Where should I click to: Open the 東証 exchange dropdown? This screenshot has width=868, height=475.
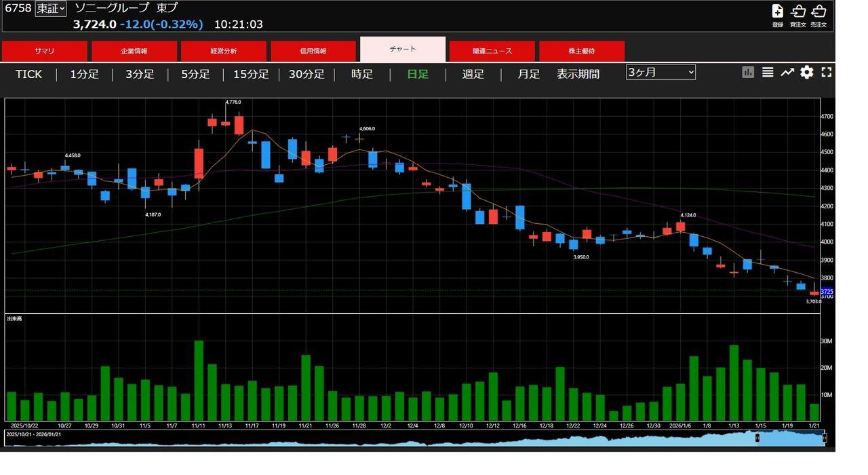[51, 8]
